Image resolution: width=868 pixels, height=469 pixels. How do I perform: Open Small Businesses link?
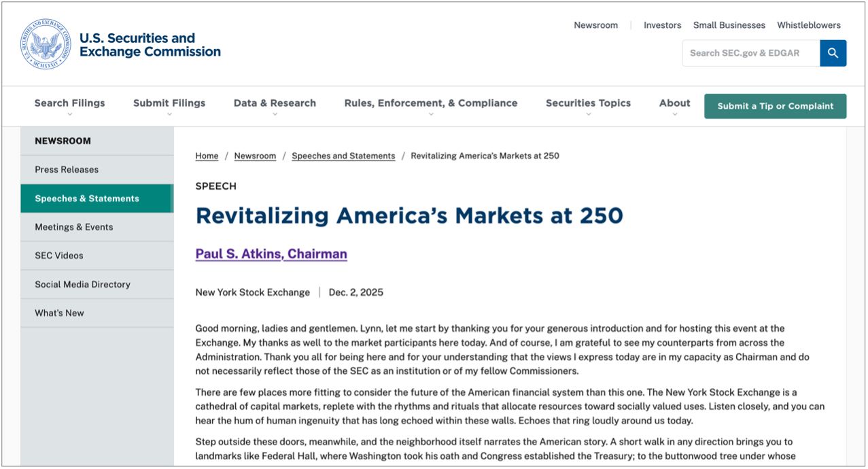coord(729,25)
